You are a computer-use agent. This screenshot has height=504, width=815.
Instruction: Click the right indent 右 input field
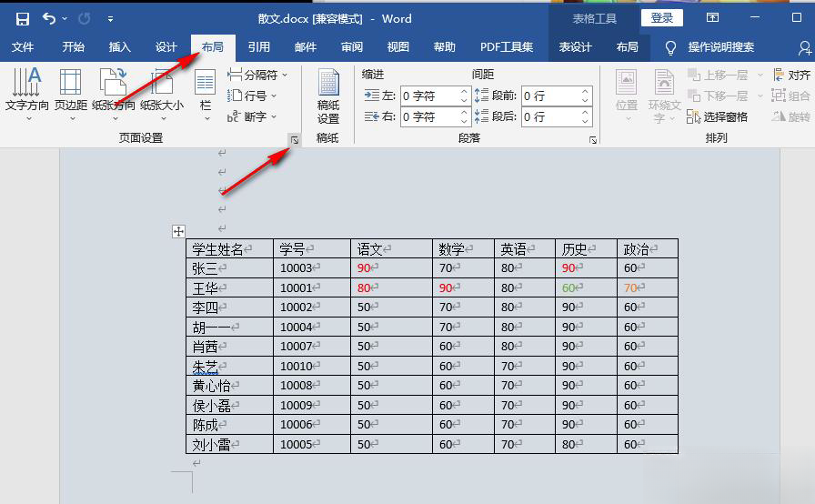(x=429, y=116)
